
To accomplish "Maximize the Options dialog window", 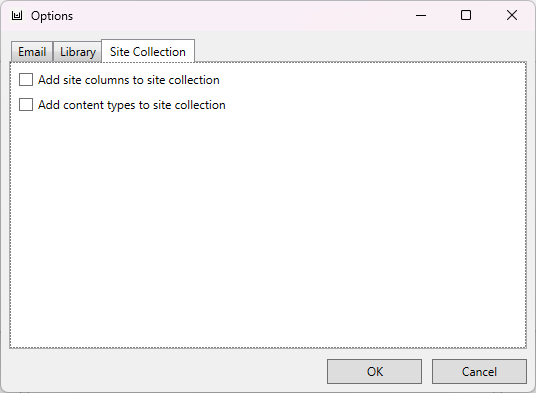I will click(466, 15).
